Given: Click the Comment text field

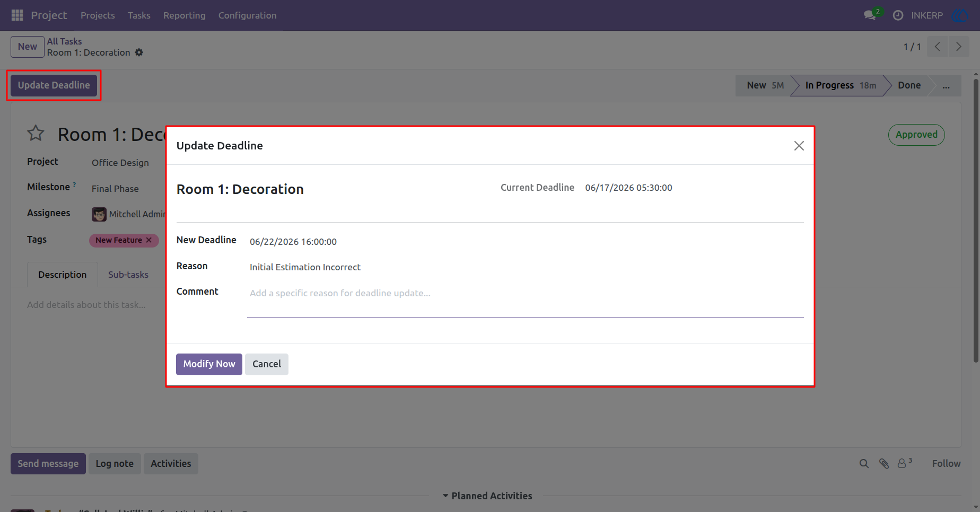Looking at the screenshot, I should [525, 301].
